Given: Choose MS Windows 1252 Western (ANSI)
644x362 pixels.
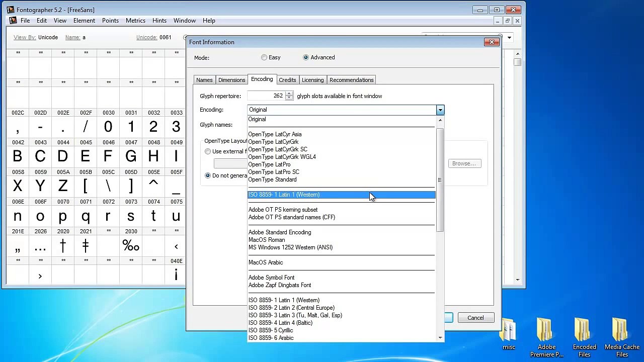Looking at the screenshot, I should tap(341, 247).
